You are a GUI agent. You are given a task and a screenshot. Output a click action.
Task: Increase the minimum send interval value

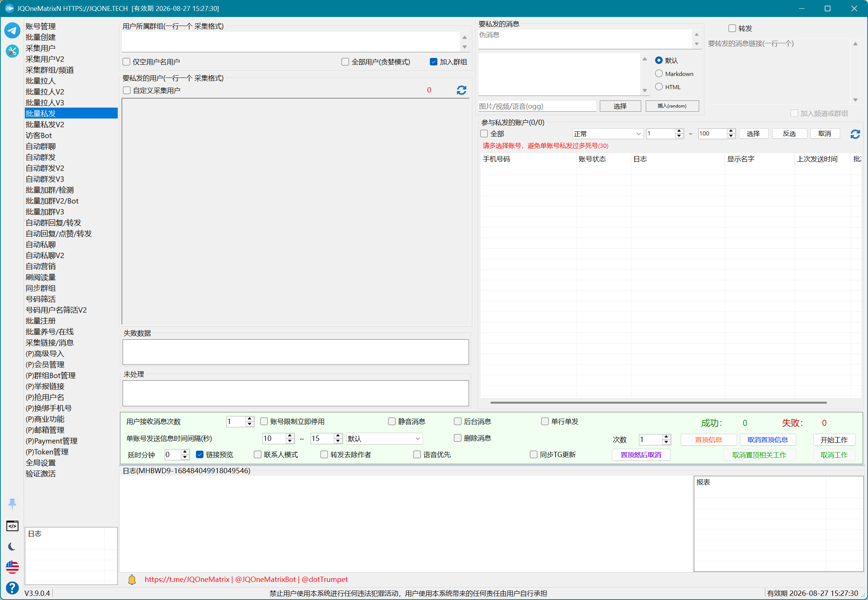tap(290, 436)
